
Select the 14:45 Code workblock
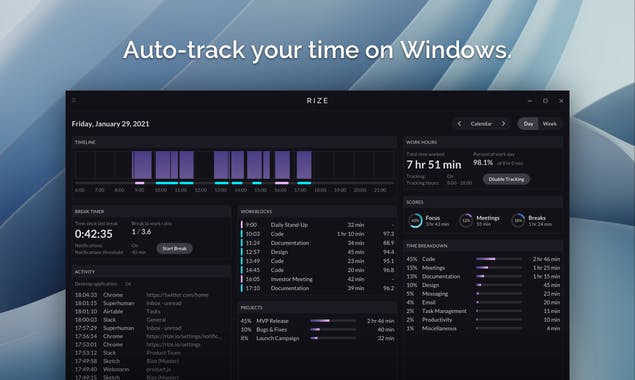coord(318,270)
